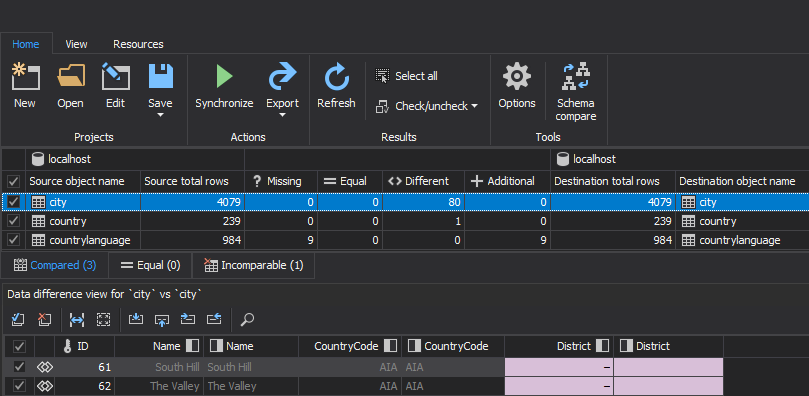Open the Incomparable (1) tab
Screen dimensions: 809x396
pyautogui.click(x=253, y=266)
